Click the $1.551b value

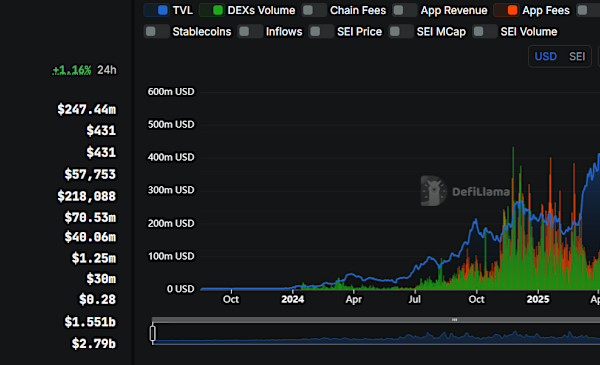90,322
